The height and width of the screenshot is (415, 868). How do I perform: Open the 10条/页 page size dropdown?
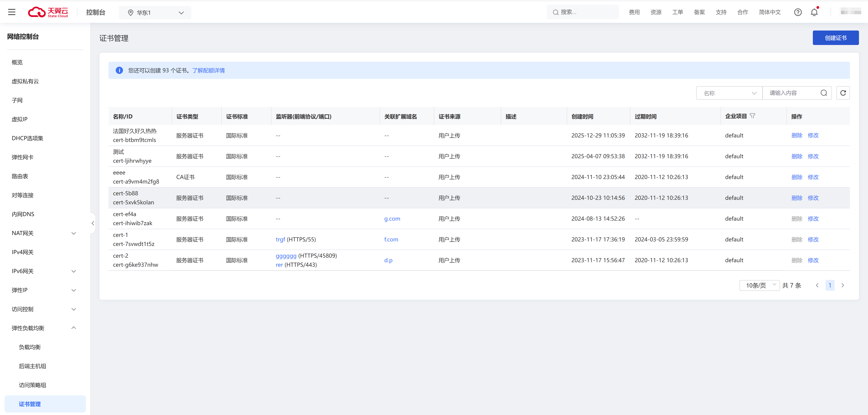(759, 285)
